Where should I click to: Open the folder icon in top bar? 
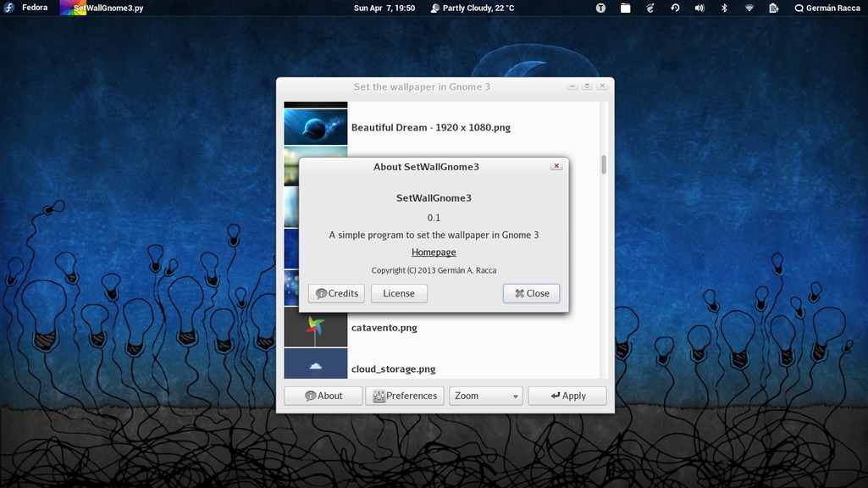point(626,8)
